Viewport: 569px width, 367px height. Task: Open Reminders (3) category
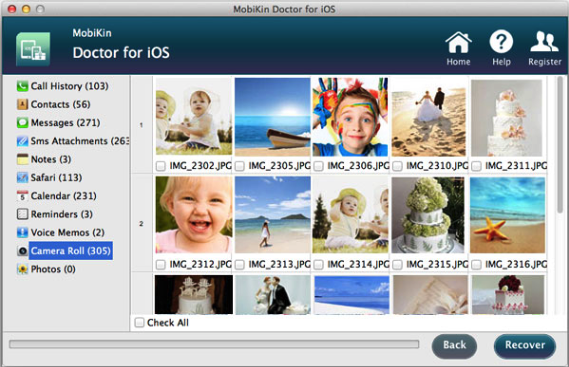(61, 214)
